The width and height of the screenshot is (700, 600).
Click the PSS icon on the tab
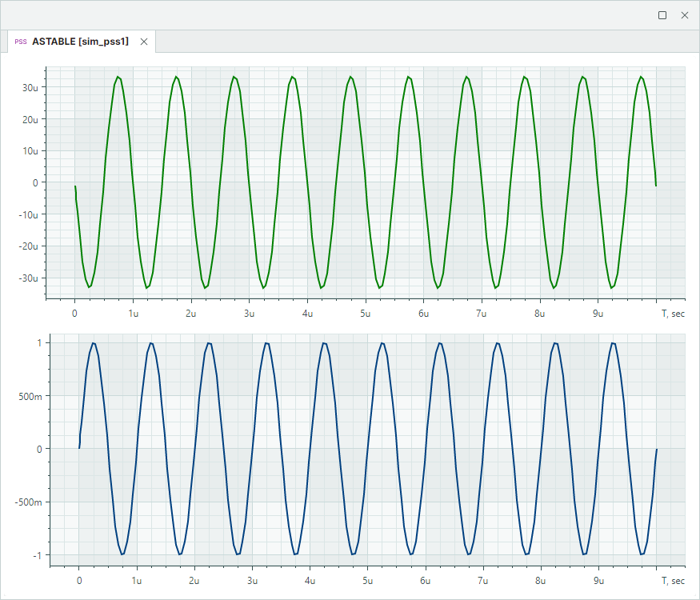point(21,42)
